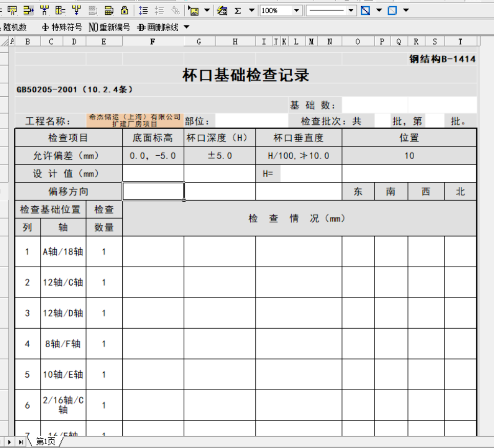Expand the arrow next to insert picture
494x448 pixels.
point(207,10)
